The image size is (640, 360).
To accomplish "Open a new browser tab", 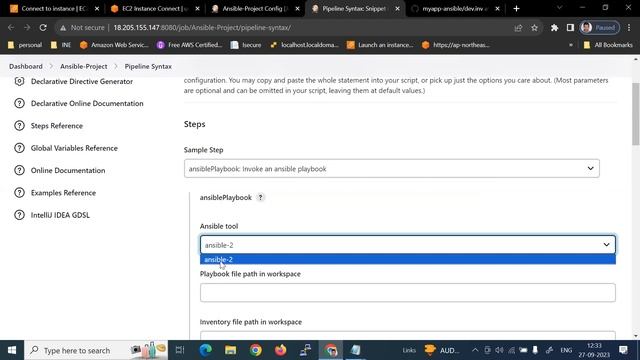I will [x=516, y=9].
